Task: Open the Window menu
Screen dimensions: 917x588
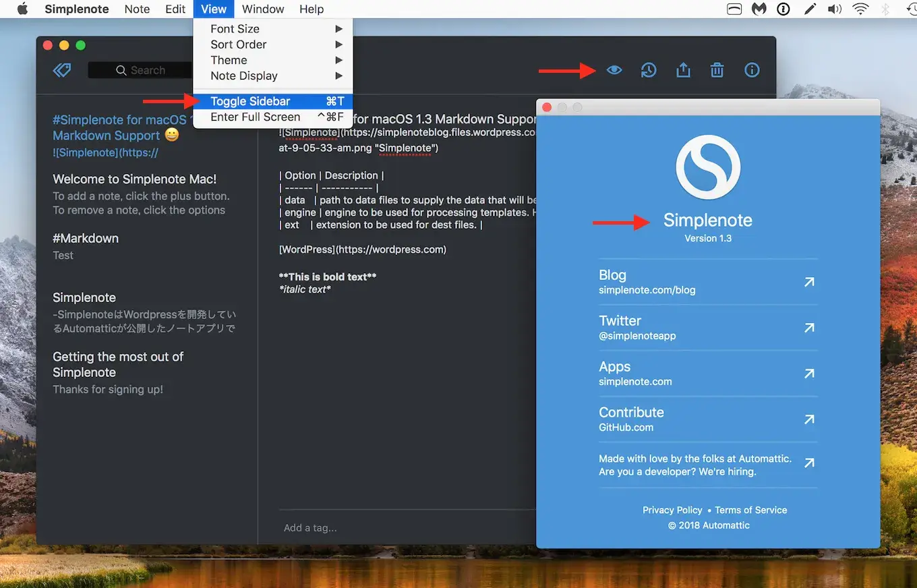Action: coord(262,9)
